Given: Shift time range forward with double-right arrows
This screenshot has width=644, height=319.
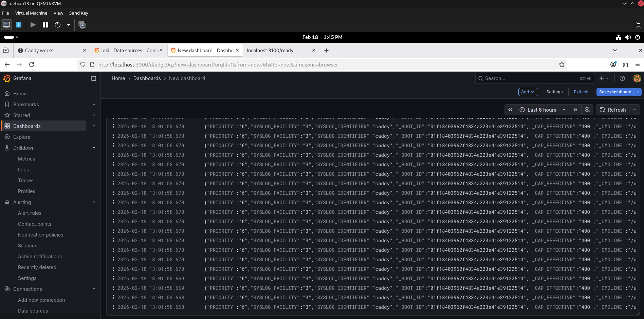Looking at the screenshot, I should click(575, 110).
